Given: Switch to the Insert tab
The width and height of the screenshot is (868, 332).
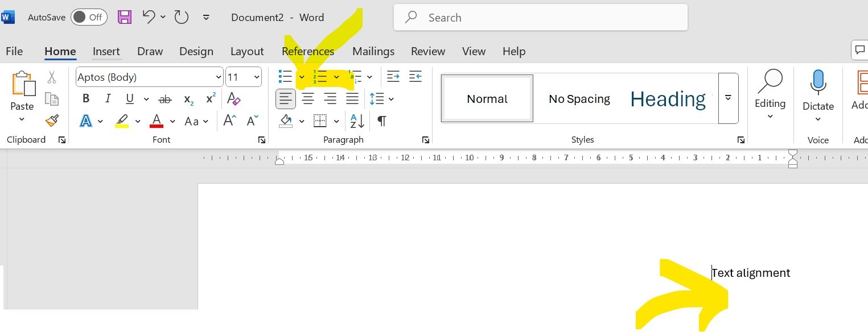Looking at the screenshot, I should pos(106,51).
